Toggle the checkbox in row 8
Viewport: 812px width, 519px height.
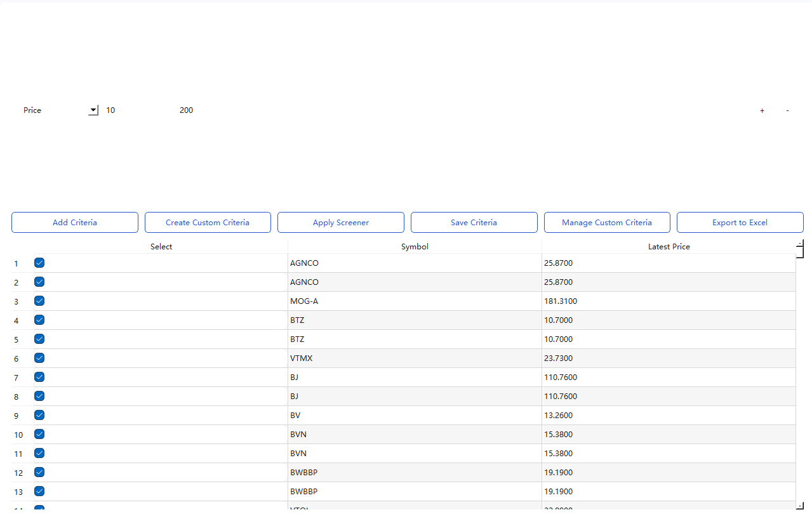click(x=39, y=396)
